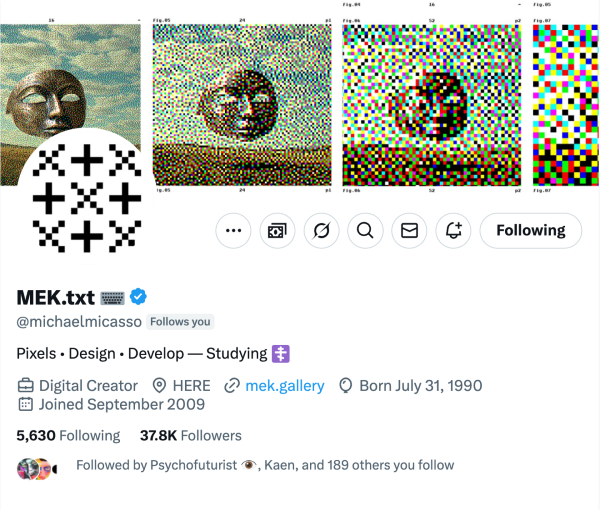
Task: Send a direct message via envelope icon
Action: pos(409,231)
